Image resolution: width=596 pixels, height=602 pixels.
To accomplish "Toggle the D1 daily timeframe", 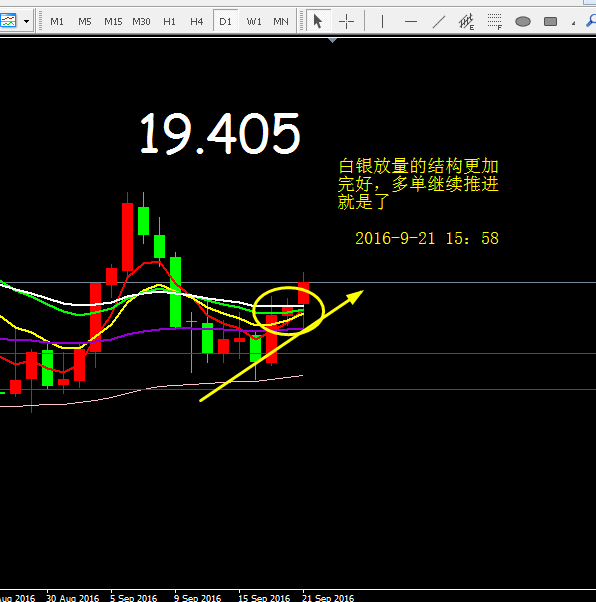I will 225,22.
